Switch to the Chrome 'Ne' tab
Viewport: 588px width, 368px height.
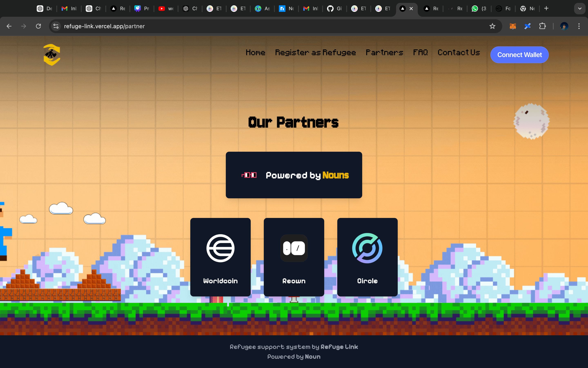click(x=527, y=9)
